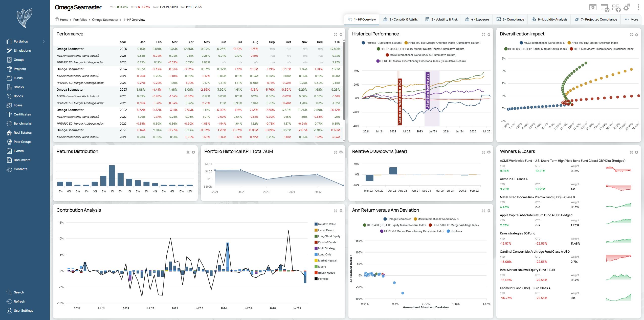Click the Refresh icon in sidebar

[9, 302]
